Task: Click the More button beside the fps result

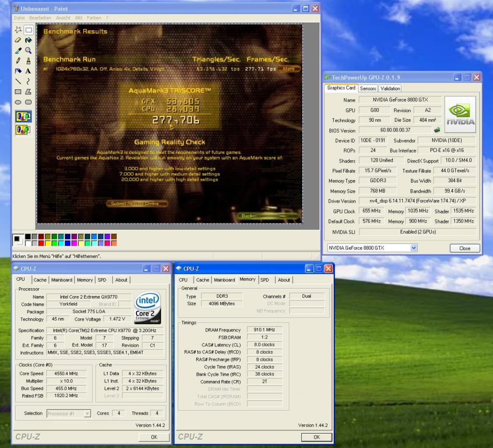Action: point(289,69)
